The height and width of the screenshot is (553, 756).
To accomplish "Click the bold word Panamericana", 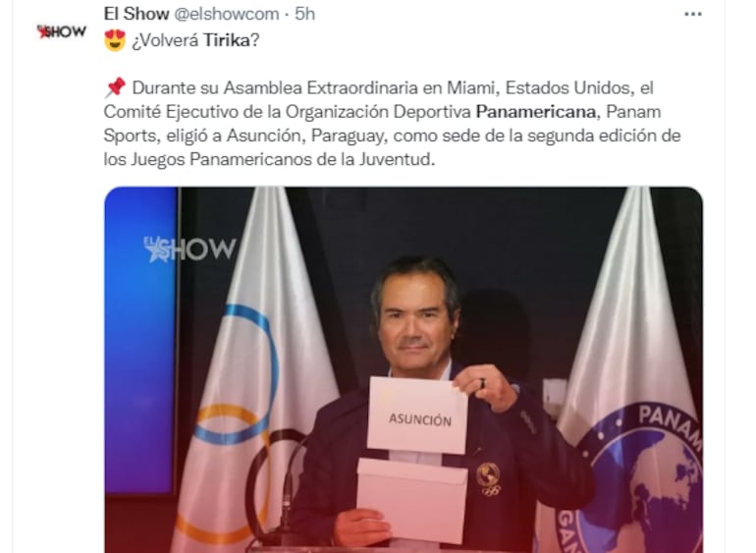I will [536, 111].
